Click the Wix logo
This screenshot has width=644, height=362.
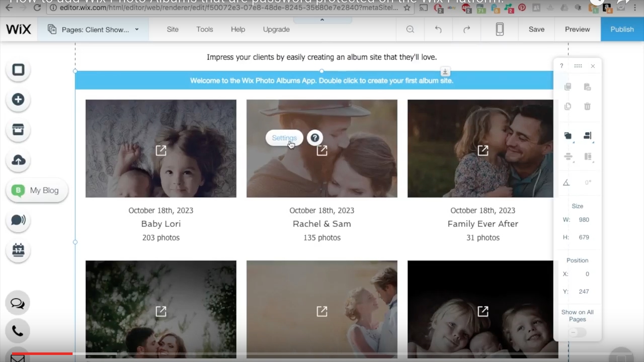coord(18,29)
